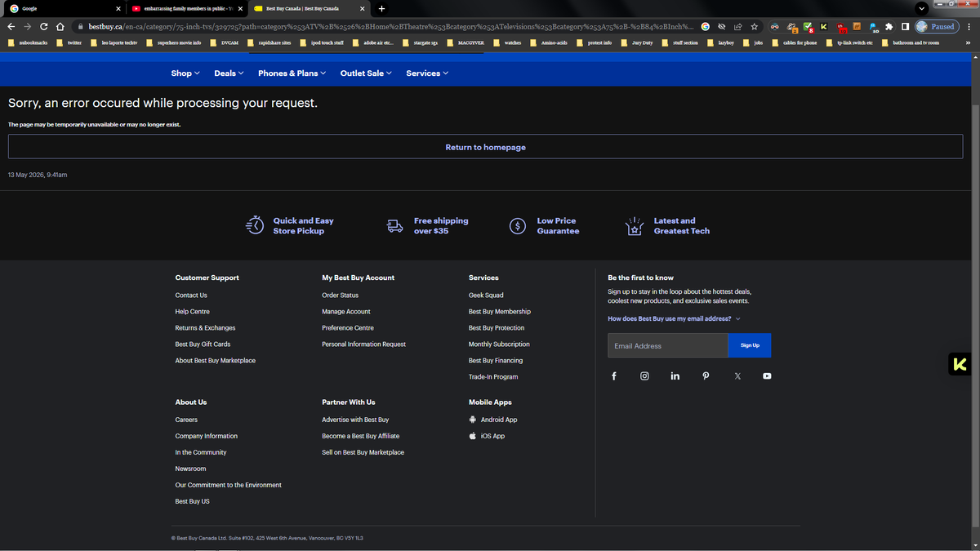Viewport: 980px width, 551px height.
Task: Expand the Shop dropdown menu
Action: click(185, 73)
